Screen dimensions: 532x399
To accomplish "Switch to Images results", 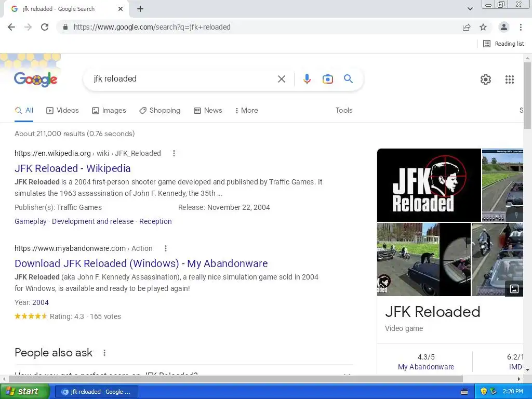I will [109, 111].
